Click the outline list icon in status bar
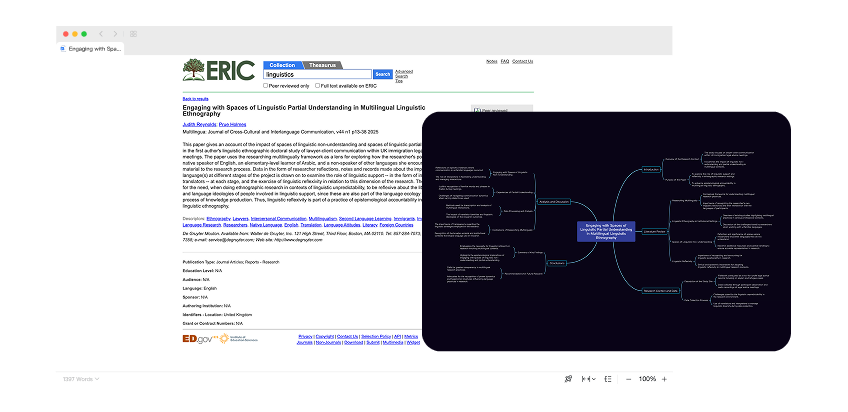The width and height of the screenshot is (848, 412). pos(608,379)
